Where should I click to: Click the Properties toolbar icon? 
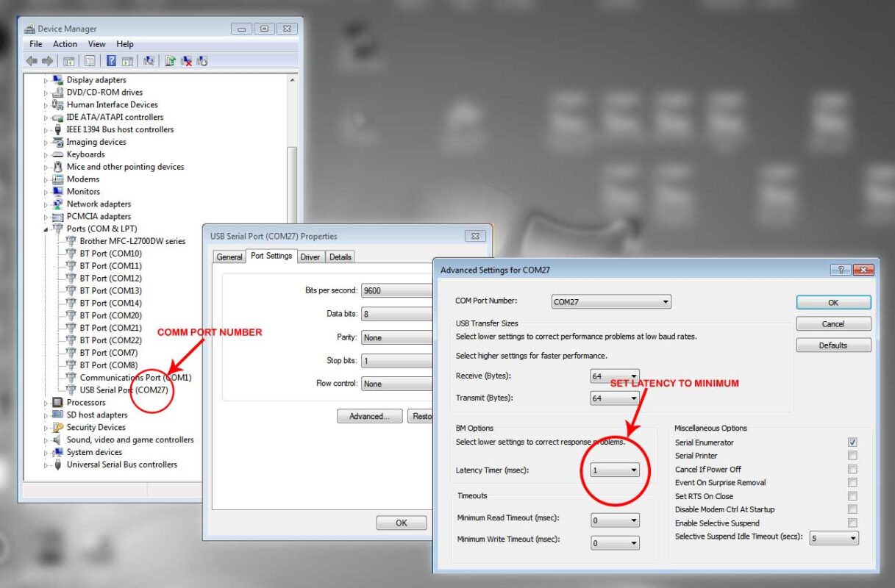click(90, 61)
